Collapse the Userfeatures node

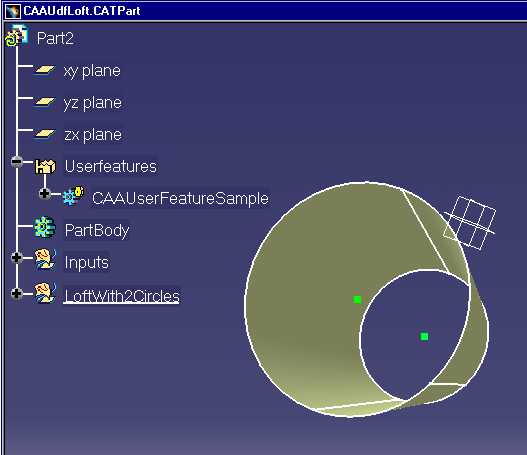(17, 162)
